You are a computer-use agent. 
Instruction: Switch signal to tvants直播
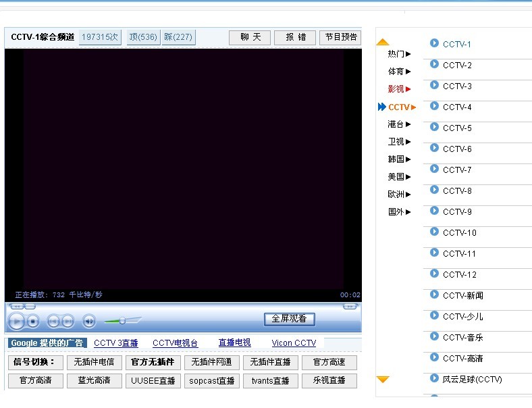click(x=271, y=380)
